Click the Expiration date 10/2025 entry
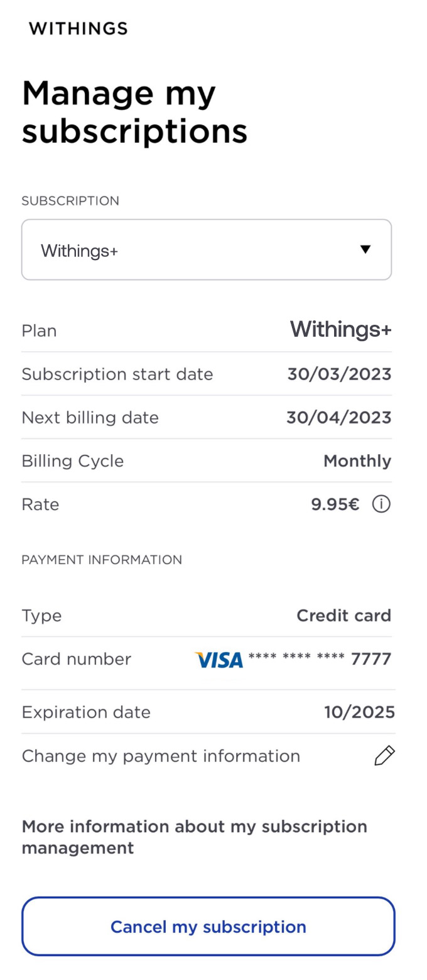Image resolution: width=427 pixels, height=980 pixels. [x=359, y=712]
